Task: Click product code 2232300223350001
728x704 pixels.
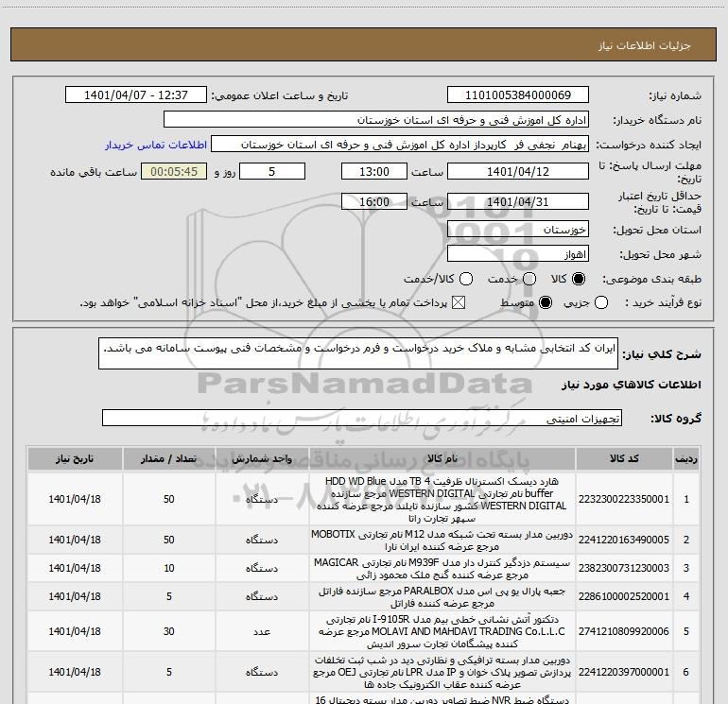Action: coord(624,499)
